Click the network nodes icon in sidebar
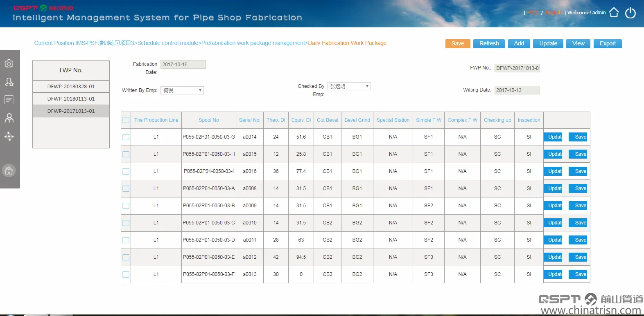Screen dimensions: 644x316 click(x=9, y=137)
